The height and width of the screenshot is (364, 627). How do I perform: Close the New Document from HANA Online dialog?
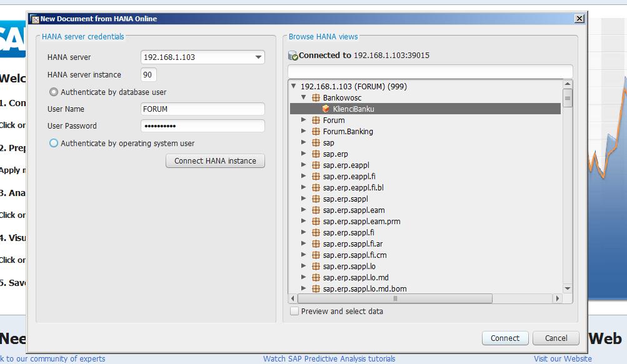[579, 18]
